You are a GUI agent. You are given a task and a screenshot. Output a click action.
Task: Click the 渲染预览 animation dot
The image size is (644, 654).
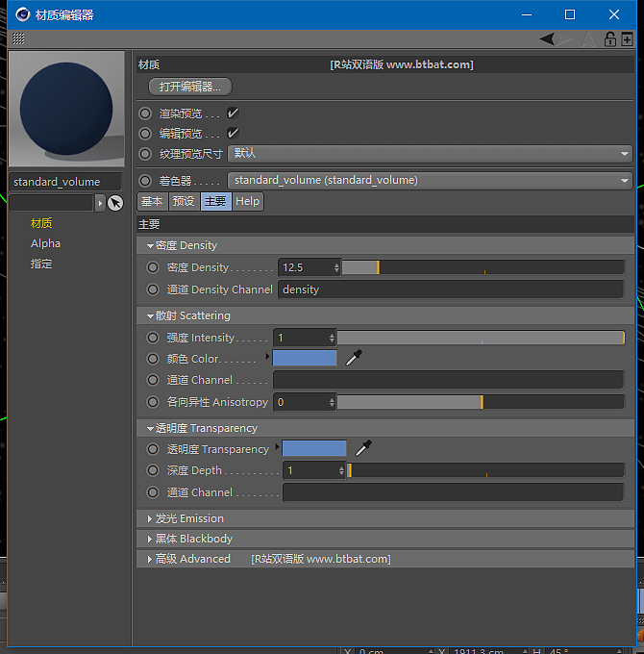click(145, 113)
